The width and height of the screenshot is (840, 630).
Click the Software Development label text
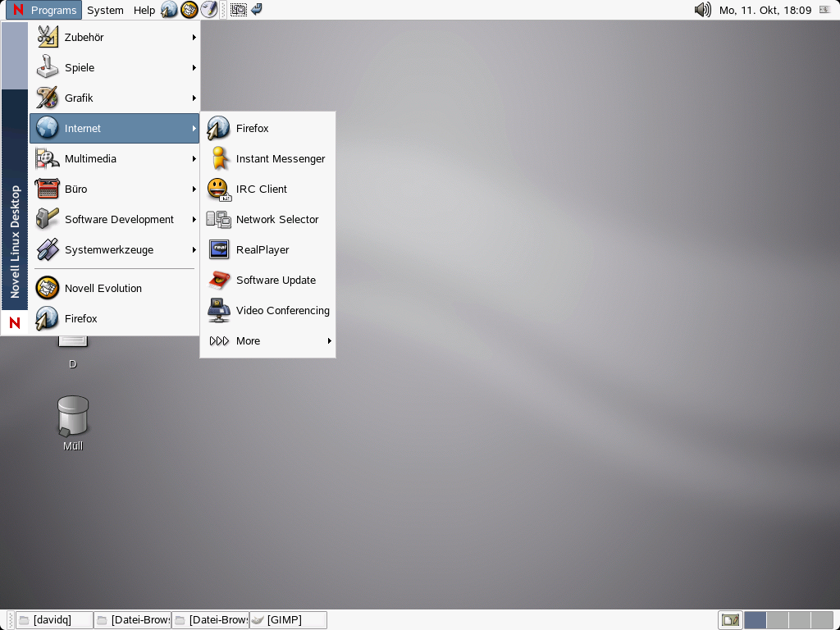pyautogui.click(x=119, y=219)
